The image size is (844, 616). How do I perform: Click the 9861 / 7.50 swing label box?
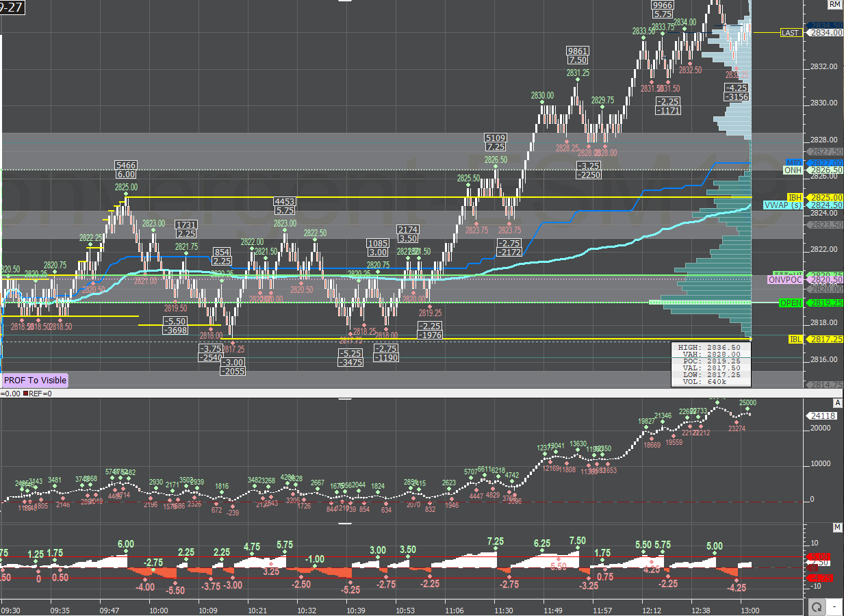(x=578, y=55)
